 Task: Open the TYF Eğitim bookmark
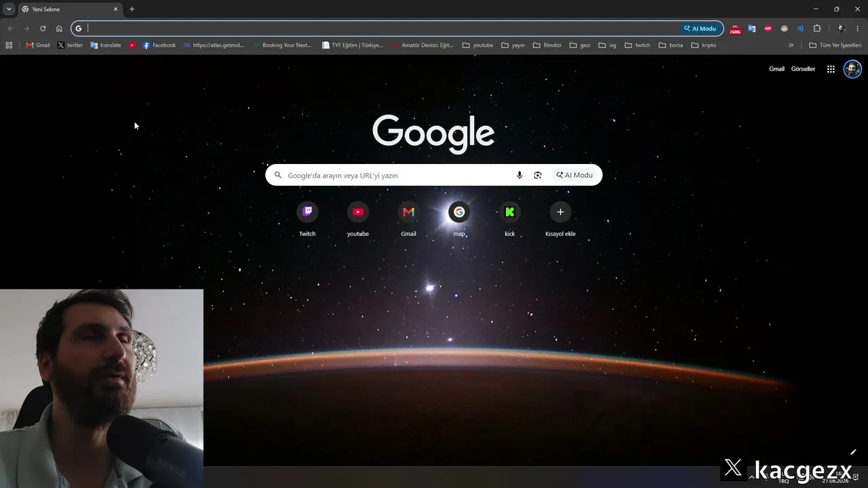pyautogui.click(x=352, y=45)
